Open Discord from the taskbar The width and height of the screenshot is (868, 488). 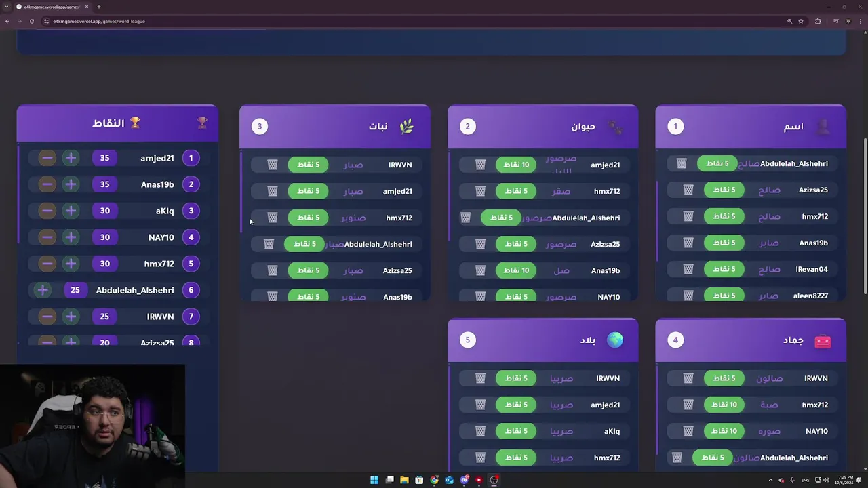(464, 480)
